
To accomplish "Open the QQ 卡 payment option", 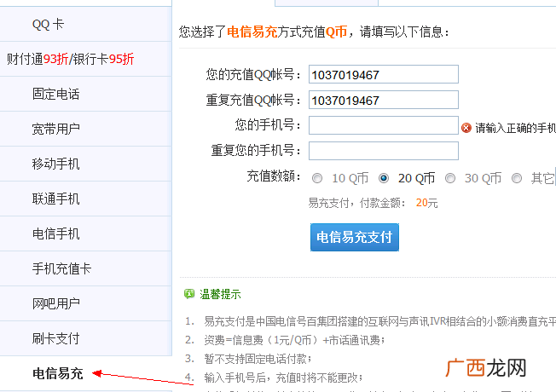I will coord(86,24).
